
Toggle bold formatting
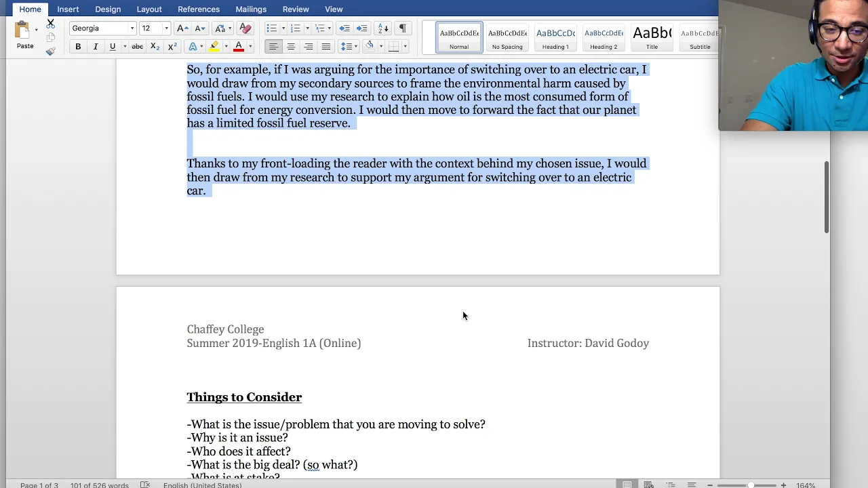[78, 47]
